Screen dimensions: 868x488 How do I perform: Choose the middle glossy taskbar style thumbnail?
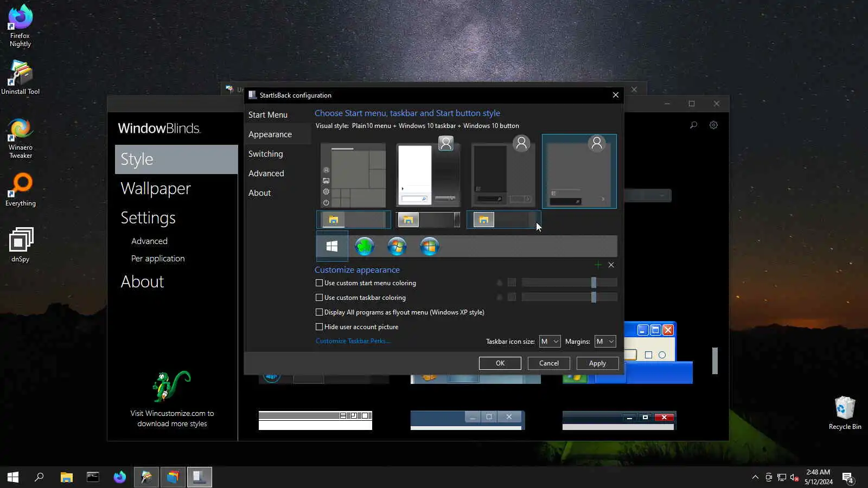pos(429,220)
